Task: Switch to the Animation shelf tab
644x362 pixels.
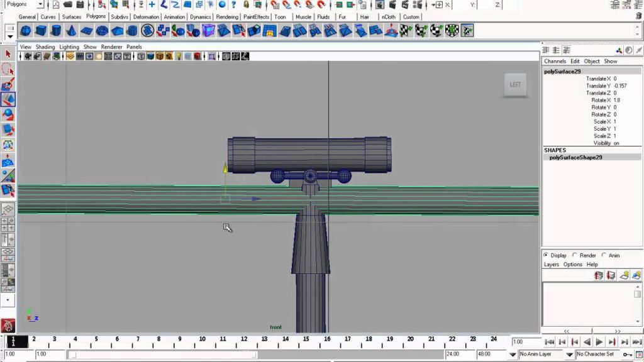Action: [174, 17]
